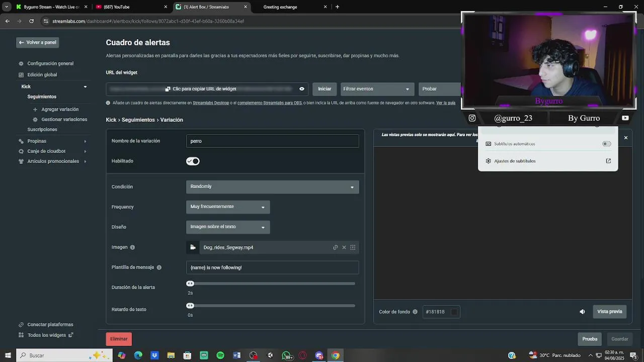Remove the Dog_rides_Segway.mp4 media file
This screenshot has width=644, height=362.
pos(344,247)
